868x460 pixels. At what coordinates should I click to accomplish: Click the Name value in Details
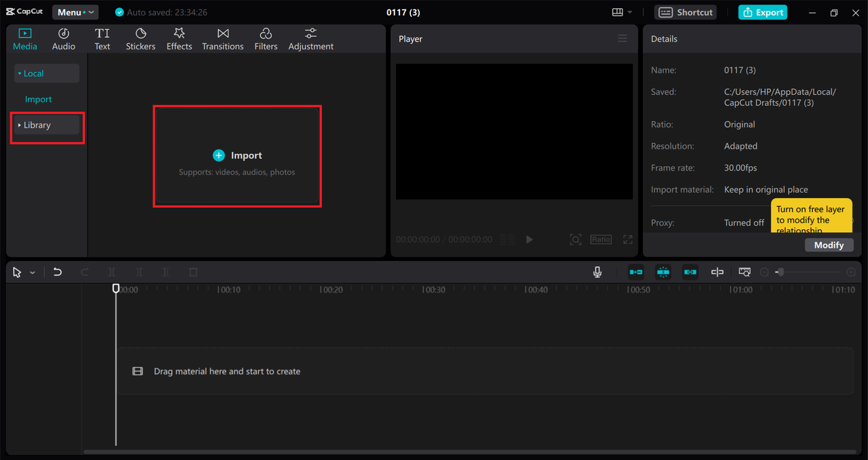[740, 70]
